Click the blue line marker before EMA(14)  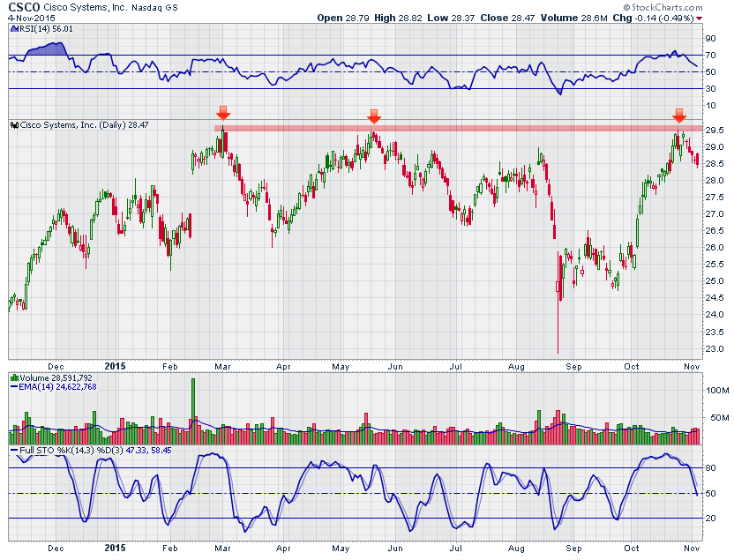14,387
